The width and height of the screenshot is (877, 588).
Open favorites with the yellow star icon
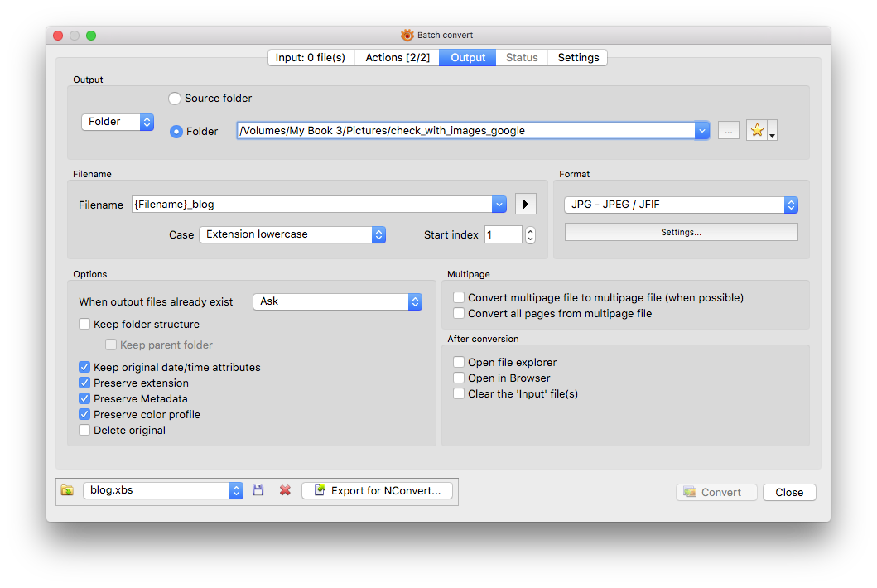coord(757,130)
